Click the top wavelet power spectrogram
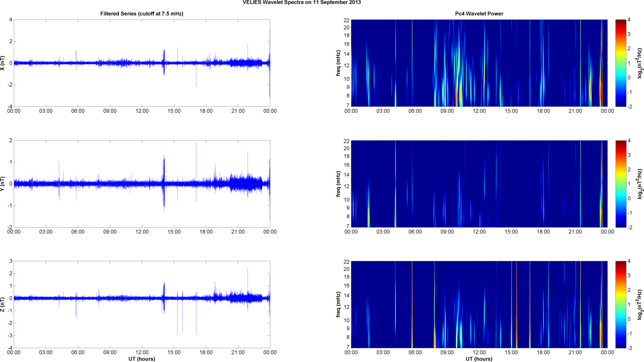Image resolution: width=644 pixels, height=362 pixels. coord(479,63)
